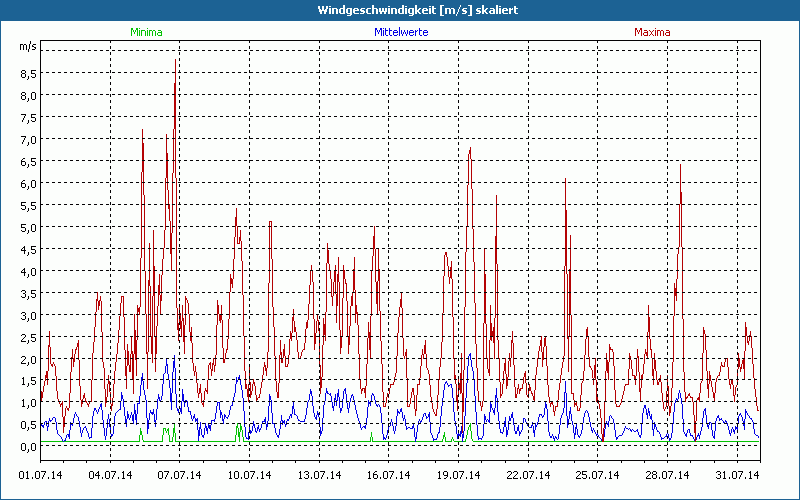Click the green Minima legend label

click(x=146, y=32)
